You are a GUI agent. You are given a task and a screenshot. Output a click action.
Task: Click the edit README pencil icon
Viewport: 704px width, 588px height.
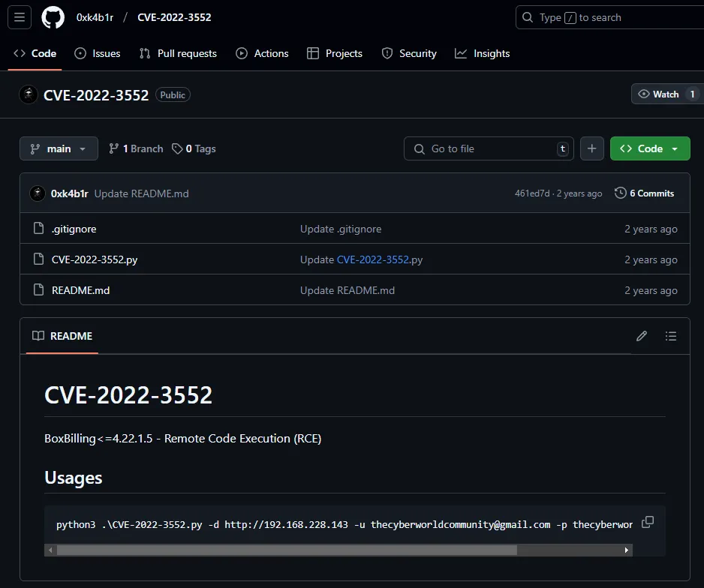click(x=641, y=336)
